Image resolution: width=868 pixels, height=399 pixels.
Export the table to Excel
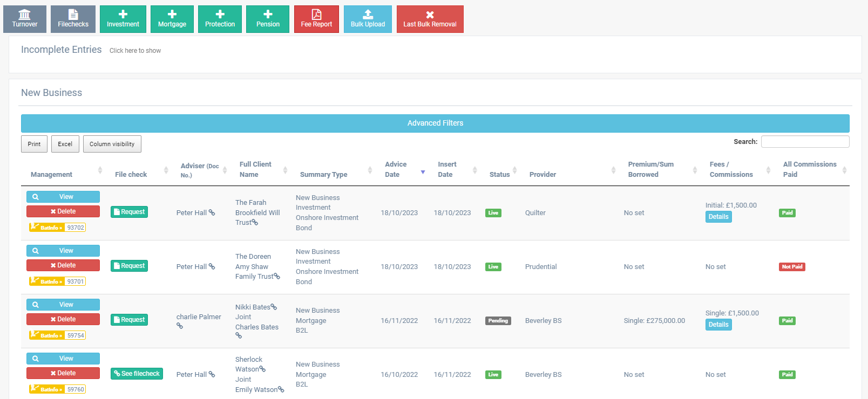pyautogui.click(x=65, y=144)
